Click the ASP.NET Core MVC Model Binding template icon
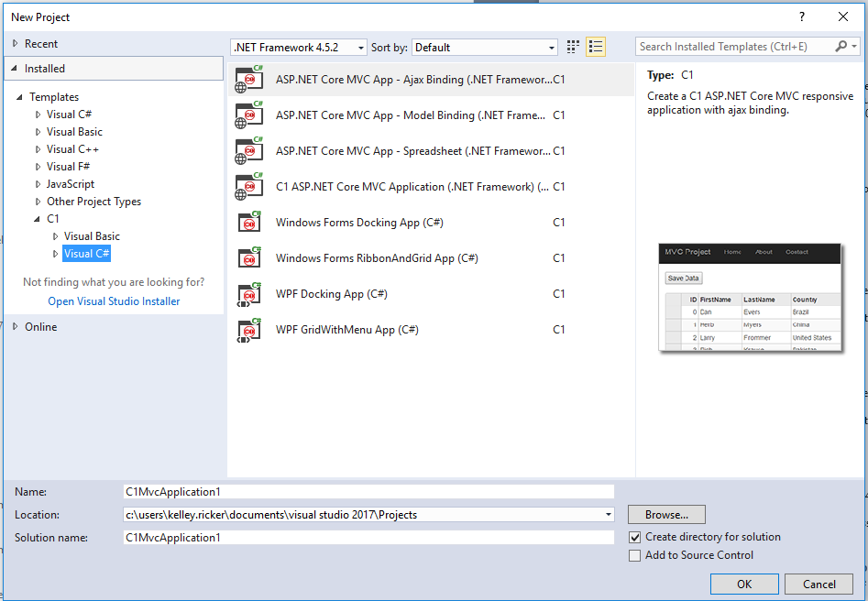868x601 pixels. pyautogui.click(x=248, y=115)
